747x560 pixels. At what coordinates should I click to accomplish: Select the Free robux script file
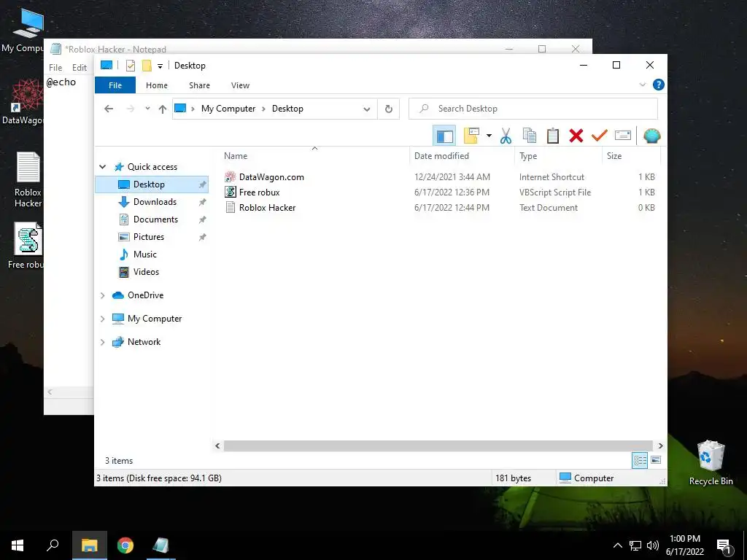point(259,192)
